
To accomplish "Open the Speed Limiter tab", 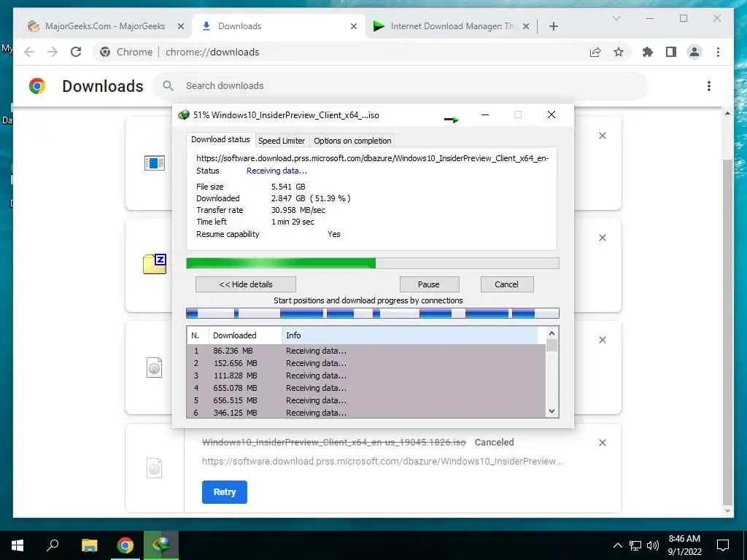I will coord(282,141).
